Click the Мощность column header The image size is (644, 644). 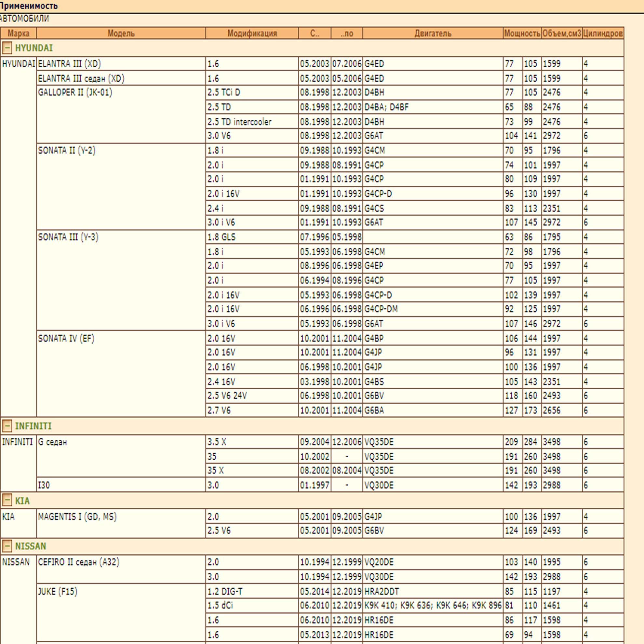point(522,33)
